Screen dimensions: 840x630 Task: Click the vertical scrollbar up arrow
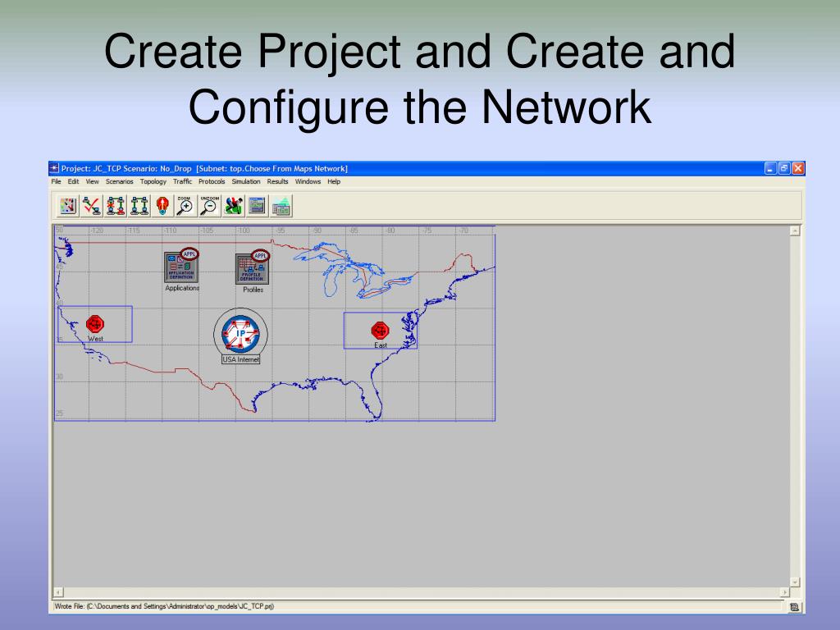point(795,231)
